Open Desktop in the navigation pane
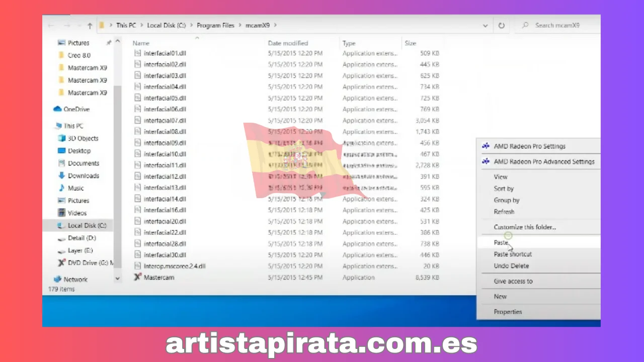The width and height of the screenshot is (644, 362). (x=74, y=151)
